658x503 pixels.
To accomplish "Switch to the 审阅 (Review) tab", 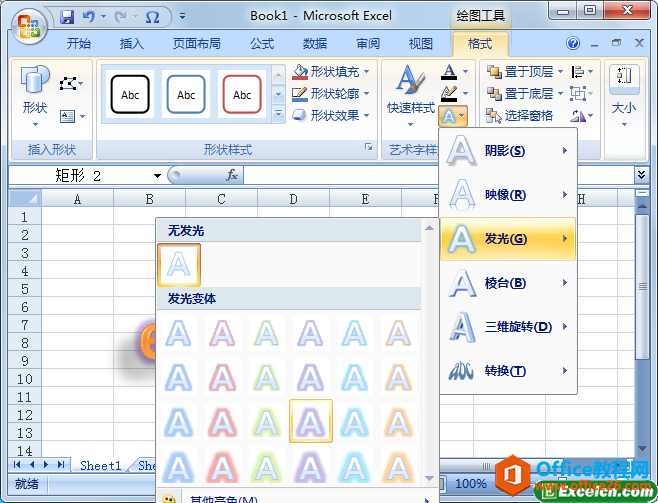I will point(368,44).
